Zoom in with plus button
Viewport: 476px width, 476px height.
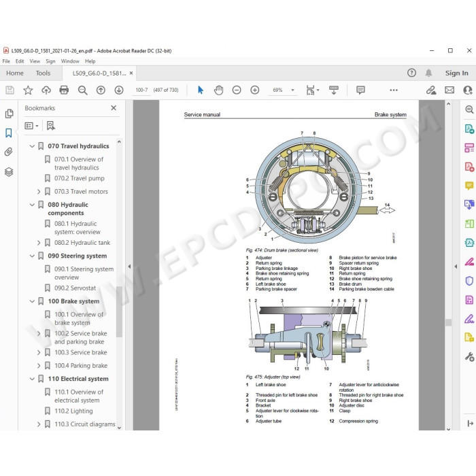pyautogui.click(x=255, y=90)
